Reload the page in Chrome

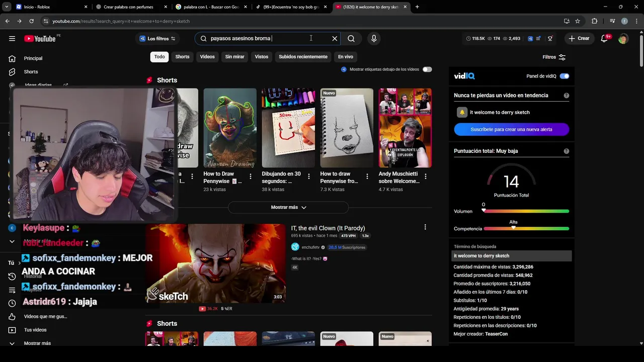(31, 21)
